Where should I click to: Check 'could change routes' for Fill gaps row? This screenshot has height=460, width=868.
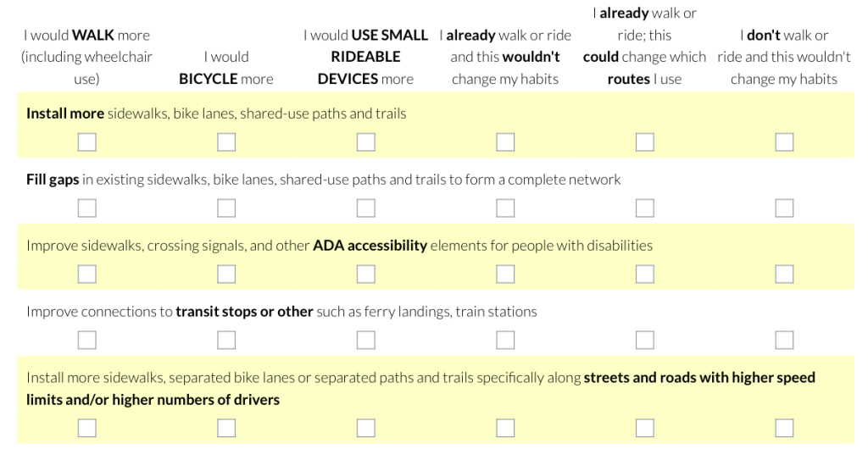click(x=645, y=208)
